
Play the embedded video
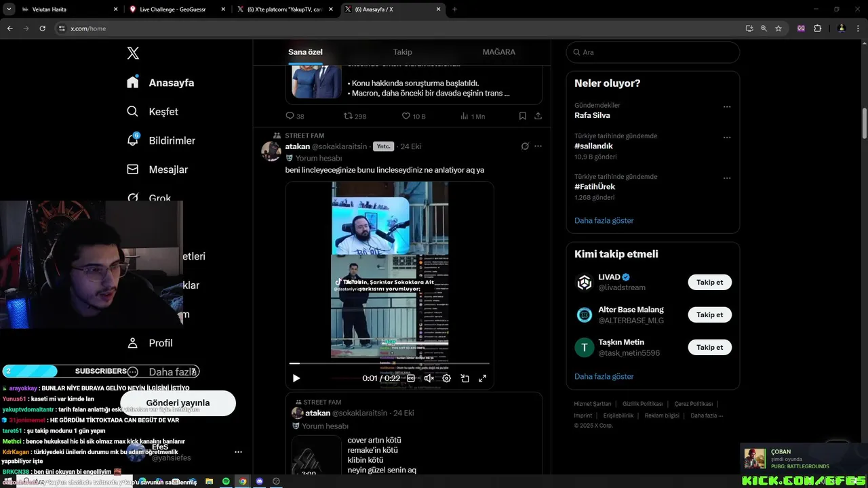[x=296, y=378]
